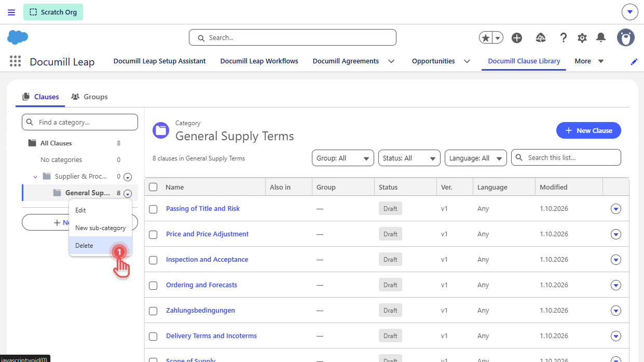Focus the Find a category search field

click(x=80, y=122)
